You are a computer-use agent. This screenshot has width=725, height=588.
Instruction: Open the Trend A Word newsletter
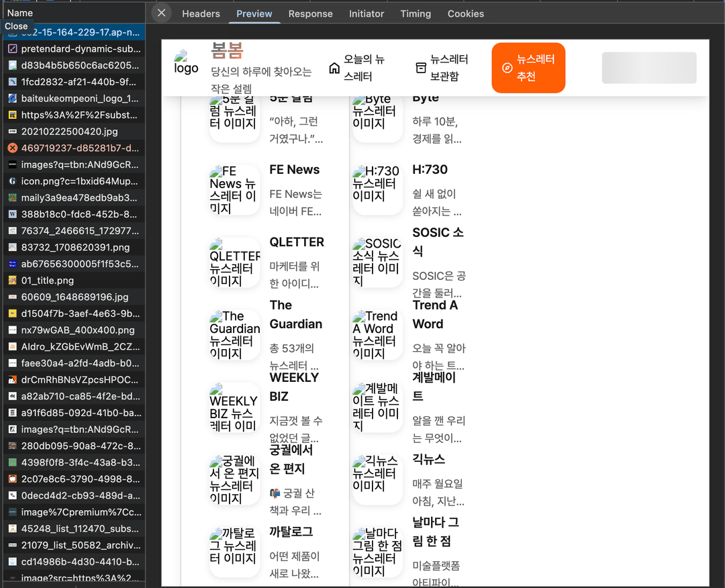click(x=411, y=335)
